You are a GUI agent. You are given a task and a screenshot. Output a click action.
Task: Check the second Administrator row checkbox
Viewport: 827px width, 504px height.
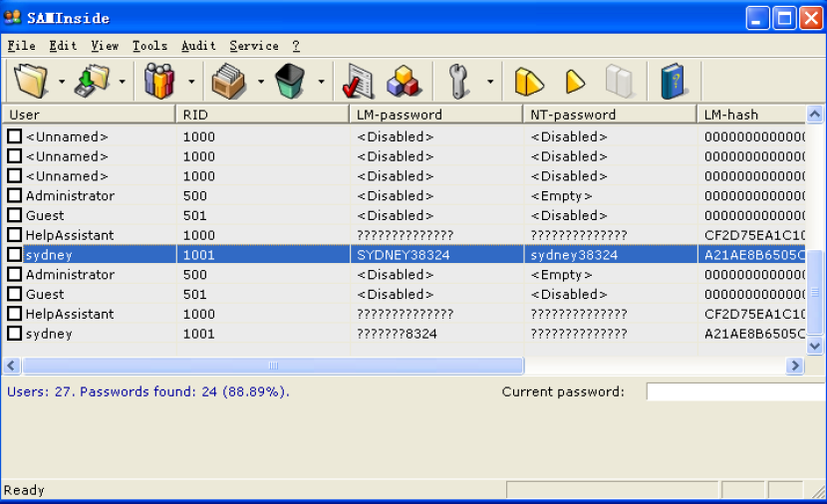15,274
